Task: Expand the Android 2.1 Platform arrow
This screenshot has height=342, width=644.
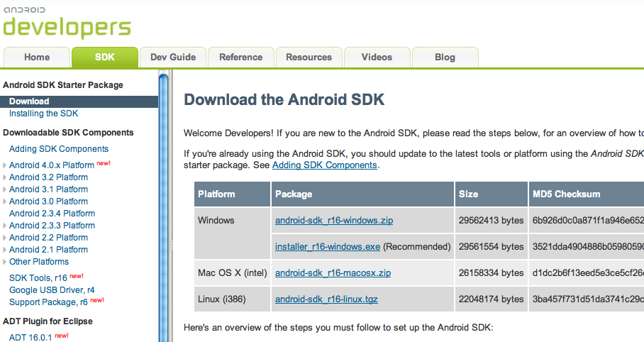Action: [x=5, y=250]
